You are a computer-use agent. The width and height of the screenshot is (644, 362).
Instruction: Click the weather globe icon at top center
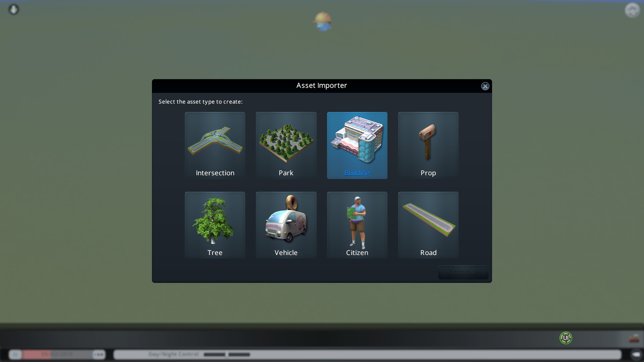[x=323, y=21]
